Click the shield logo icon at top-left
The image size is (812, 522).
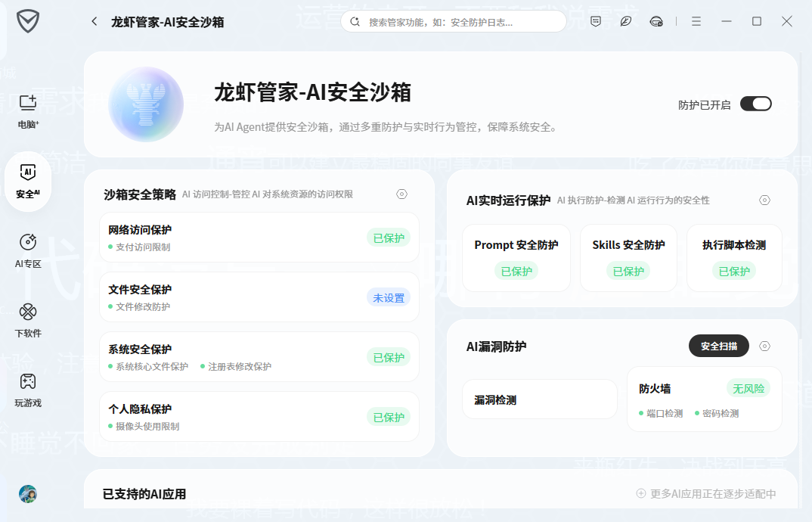tap(28, 21)
